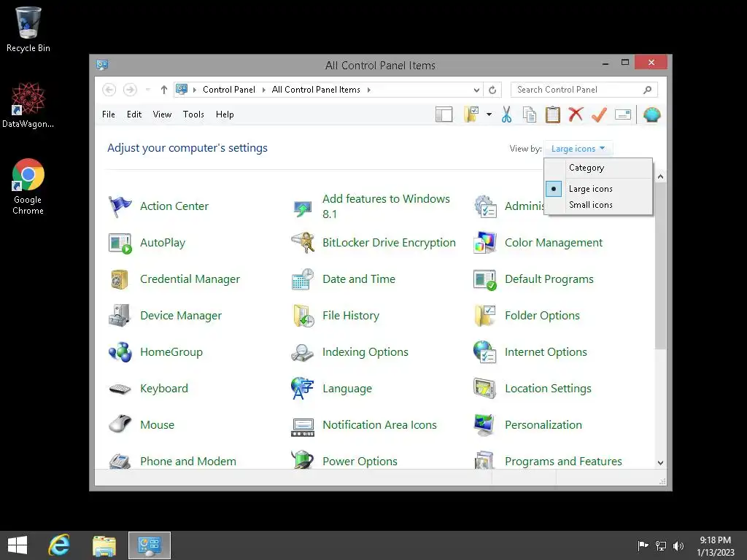The height and width of the screenshot is (560, 747).
Task: Open the Language icon
Action: coord(303,389)
